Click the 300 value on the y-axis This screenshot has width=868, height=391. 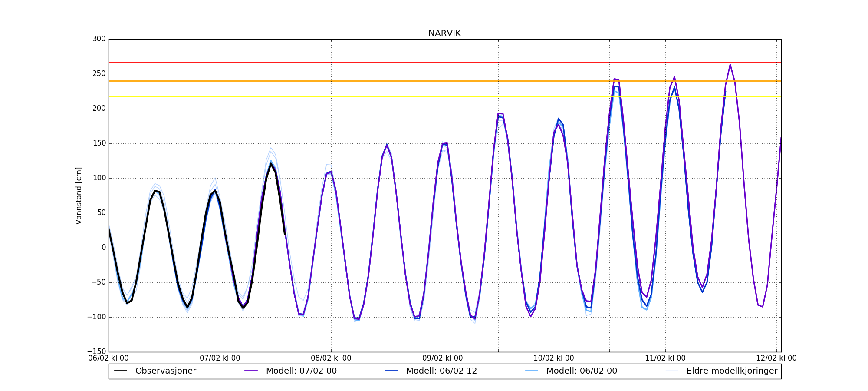[99, 39]
